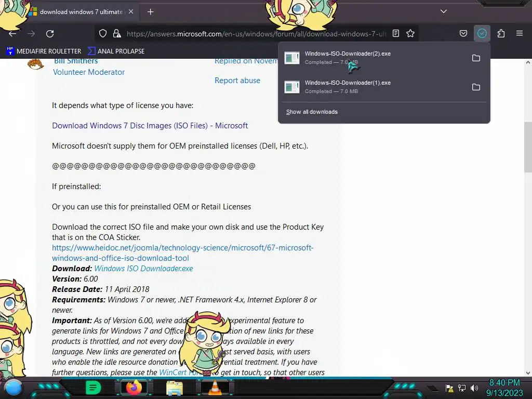Open the Extensions puzzle icon
Screen dimensions: 532x399
(501, 34)
